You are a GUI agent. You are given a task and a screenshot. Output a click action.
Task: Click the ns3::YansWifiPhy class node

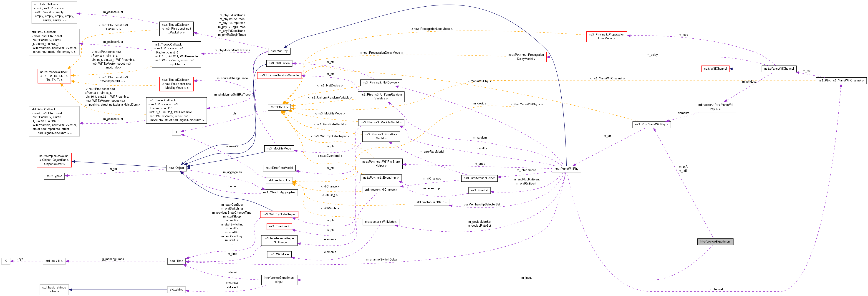click(566, 169)
